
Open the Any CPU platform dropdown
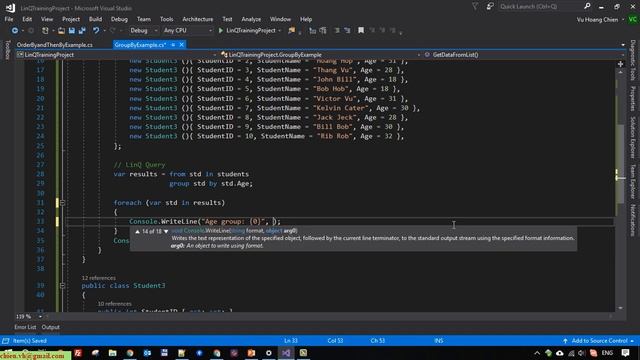188,31
